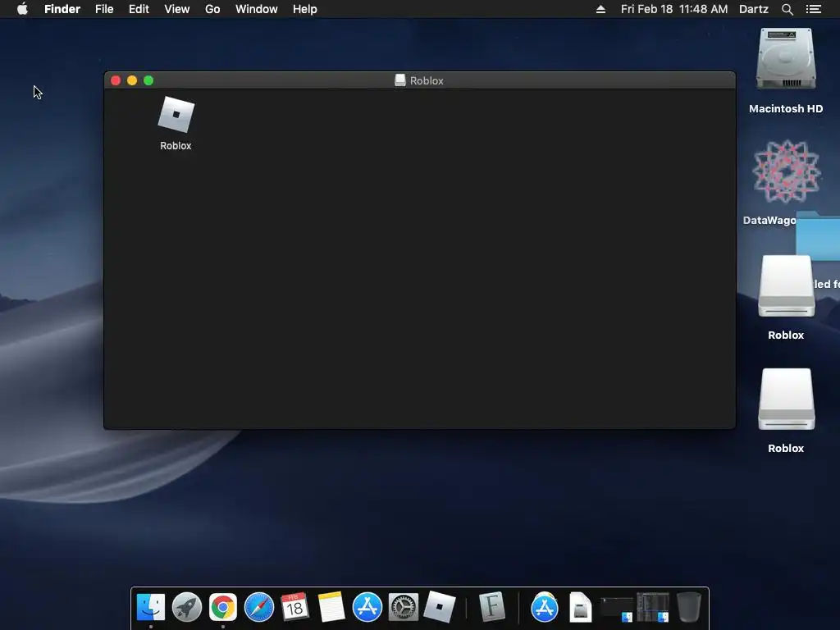Open the View menu
The width and height of the screenshot is (840, 630).
(x=177, y=9)
